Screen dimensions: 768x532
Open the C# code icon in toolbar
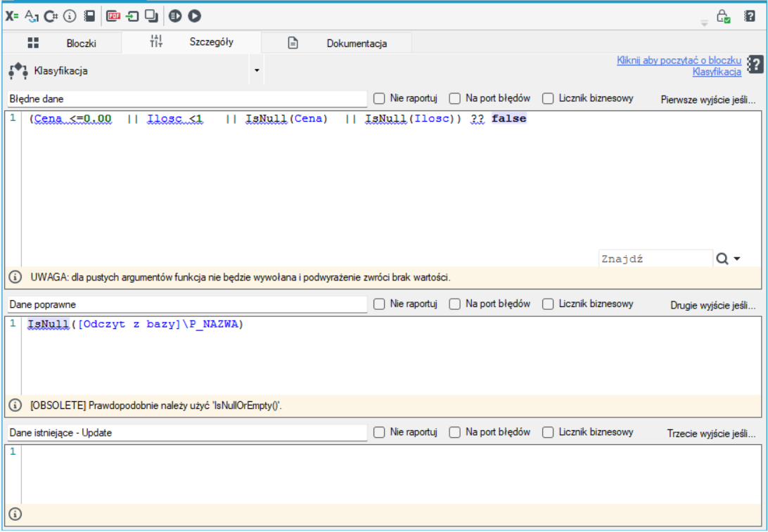pos(51,16)
